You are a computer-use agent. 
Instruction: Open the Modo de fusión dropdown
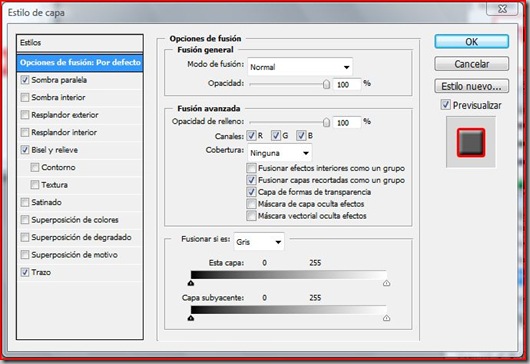(x=300, y=67)
